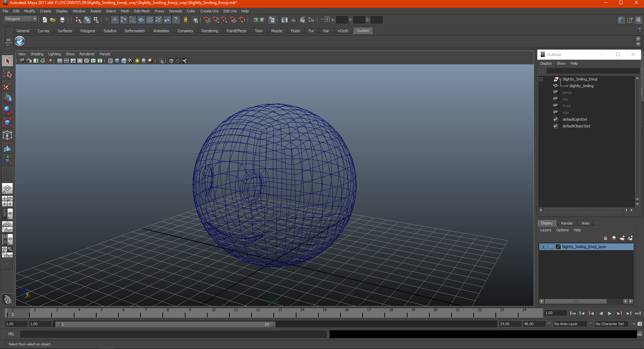Open the character set dropdown arrow
644x349 pixels.
click(590, 324)
